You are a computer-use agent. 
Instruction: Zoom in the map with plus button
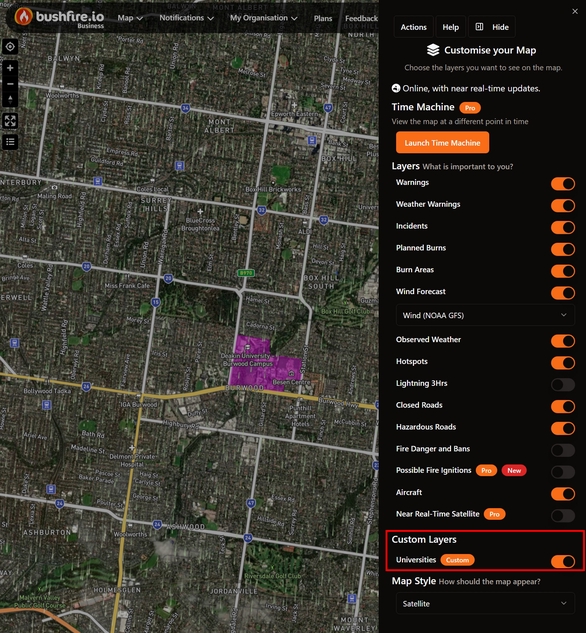(10, 68)
